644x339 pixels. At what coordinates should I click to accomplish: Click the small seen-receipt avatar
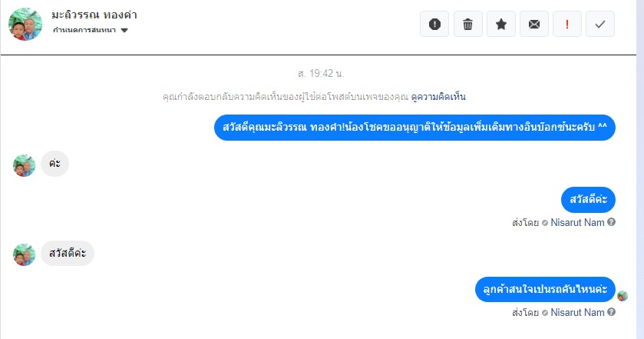pos(623,296)
